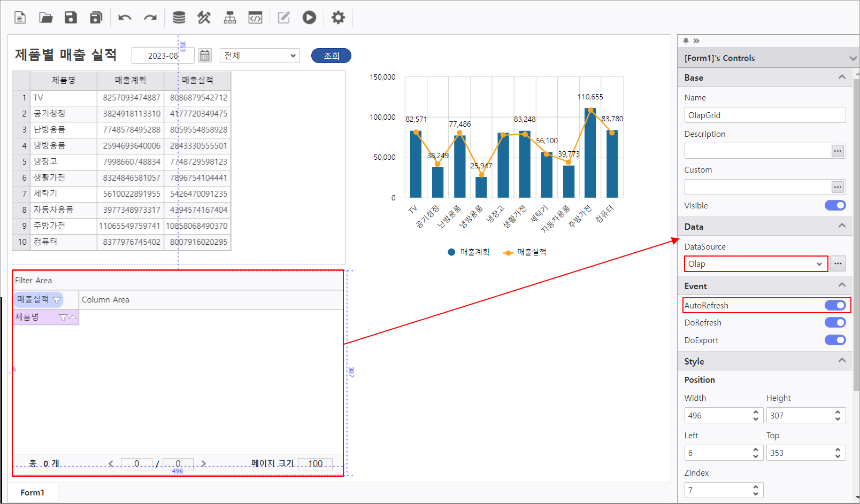The height and width of the screenshot is (504, 860).
Task: Open the code editor icon
Action: pyautogui.click(x=255, y=18)
